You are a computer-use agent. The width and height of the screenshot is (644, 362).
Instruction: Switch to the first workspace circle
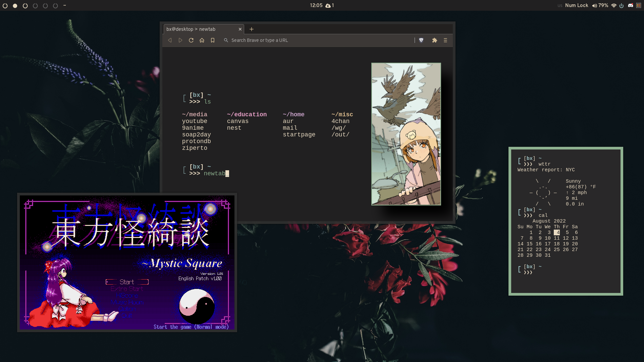coord(5,6)
